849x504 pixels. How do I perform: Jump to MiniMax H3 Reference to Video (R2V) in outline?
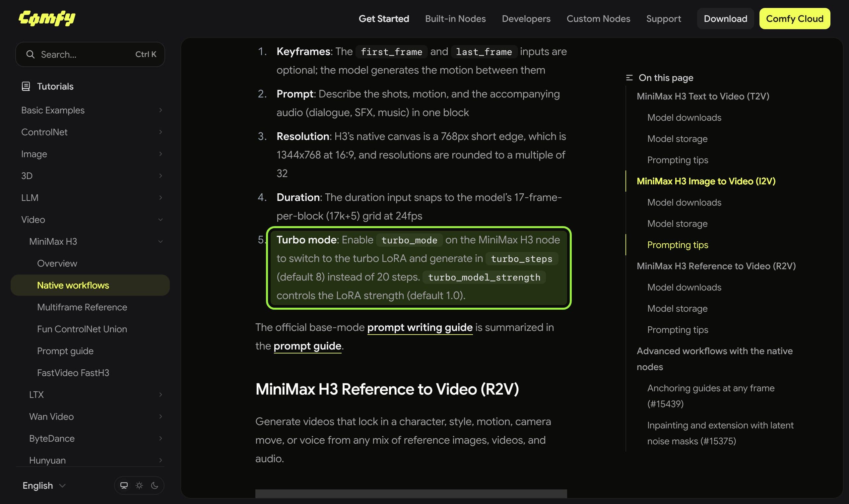pos(716,266)
